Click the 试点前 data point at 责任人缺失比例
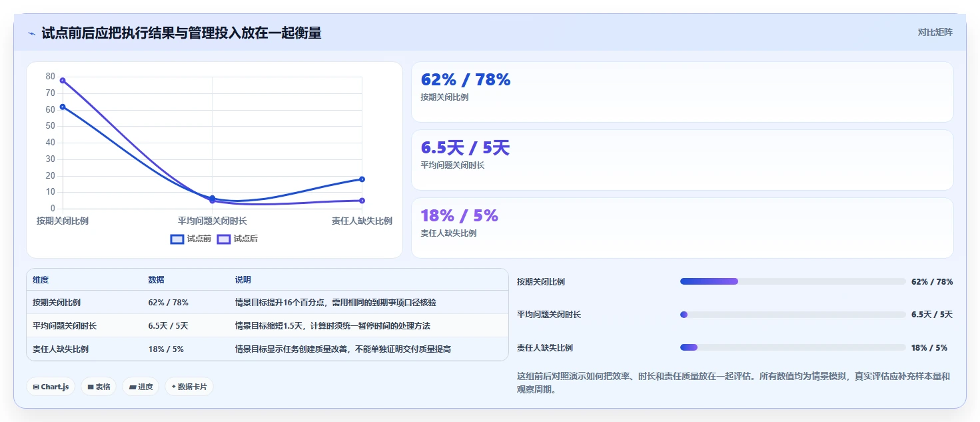 (x=362, y=179)
